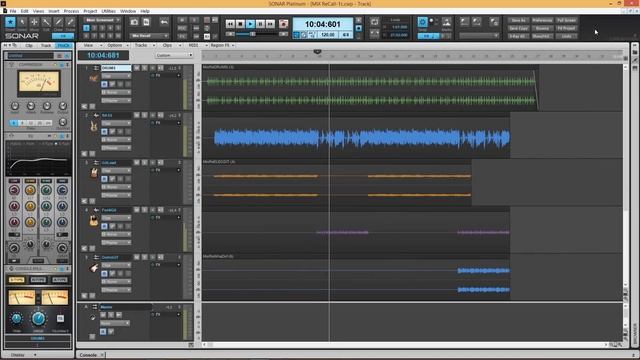
Task: Jump to end with fast-forward button
Action: (x=270, y=24)
